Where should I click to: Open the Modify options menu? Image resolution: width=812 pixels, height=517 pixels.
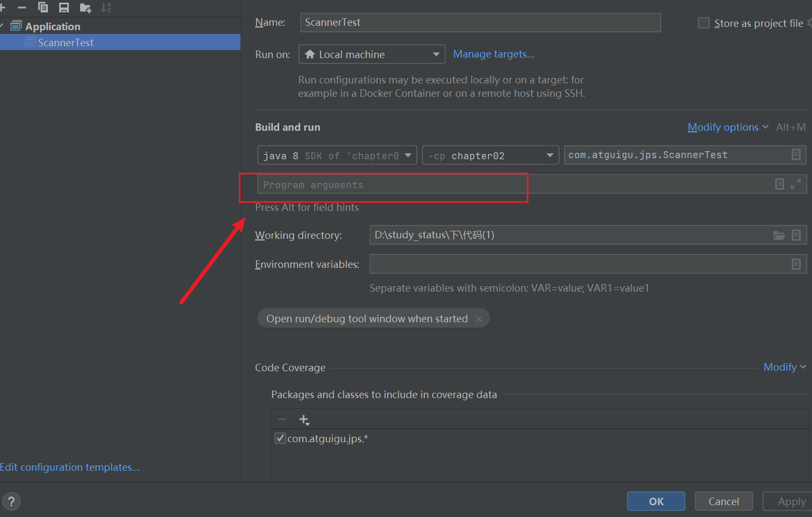coord(727,128)
